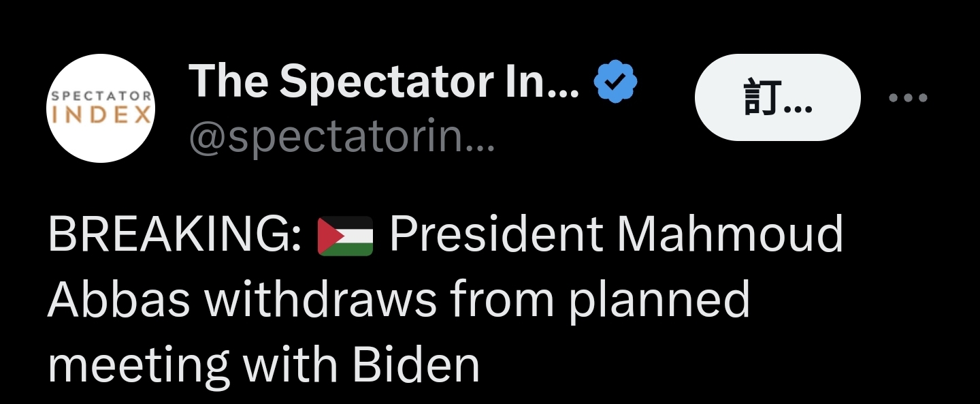The height and width of the screenshot is (404, 980).
Task: Click the Palestinian flag emoji
Action: tap(346, 236)
